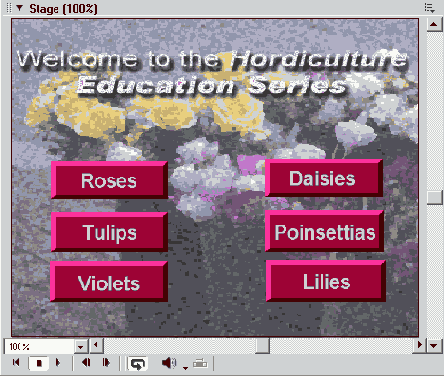
Task: Click the horizontal scrollbar left arrow
Action: [97, 345]
